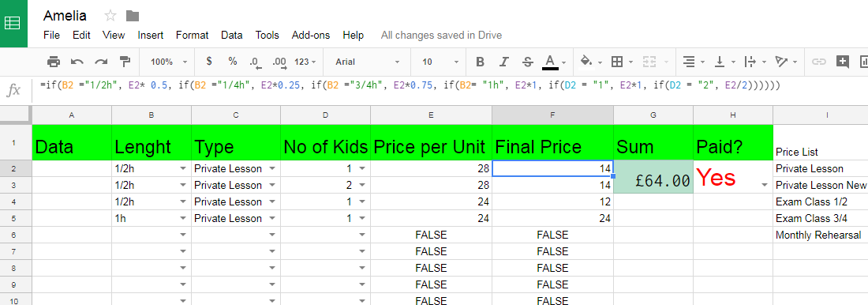The image size is (868, 305).
Task: Click the Insert chart icon
Action: tap(863, 62)
